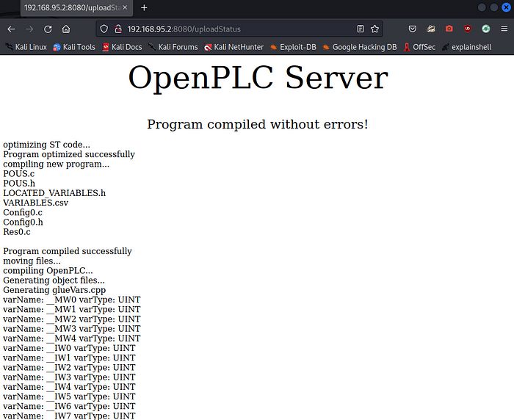Click the red camera extension icon
The image size is (514, 420).
449,29
